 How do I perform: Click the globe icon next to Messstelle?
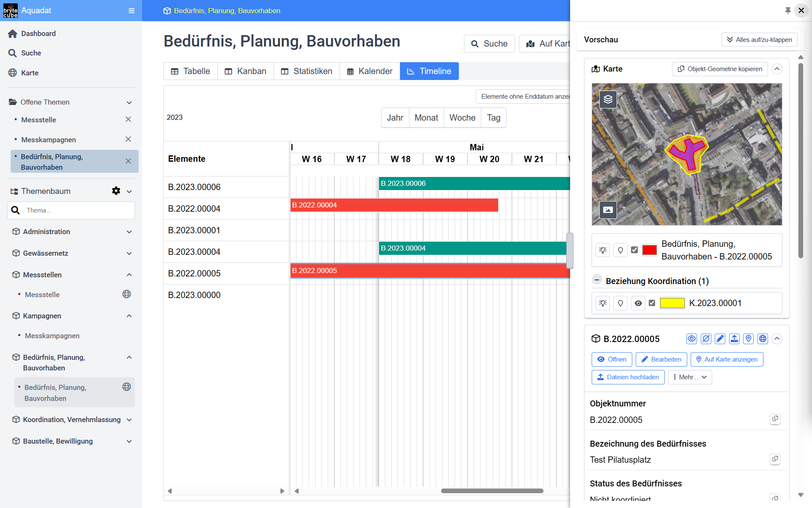click(126, 294)
